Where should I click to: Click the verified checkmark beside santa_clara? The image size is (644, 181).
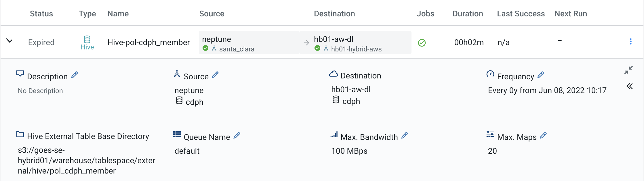[205, 49]
